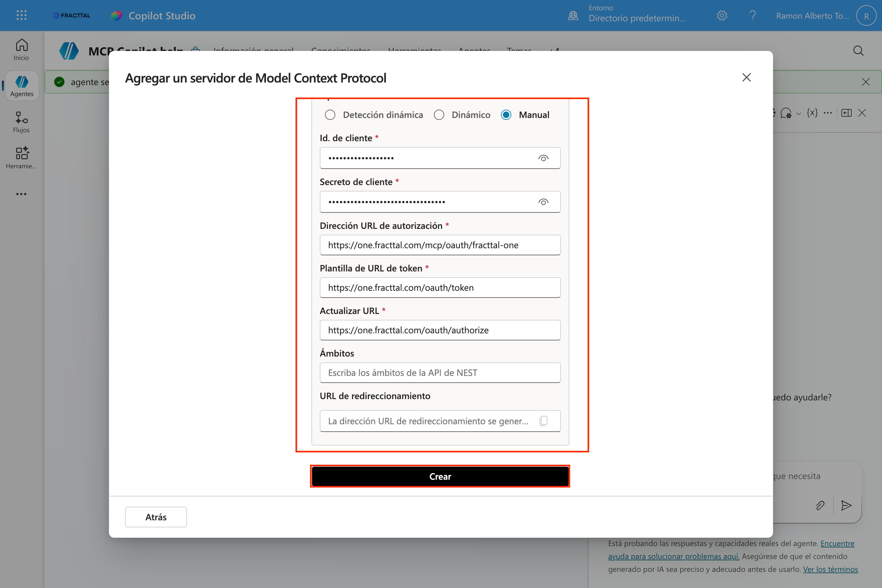Click the URL de redireccionamiento field
The height and width of the screenshot is (588, 882).
440,421
